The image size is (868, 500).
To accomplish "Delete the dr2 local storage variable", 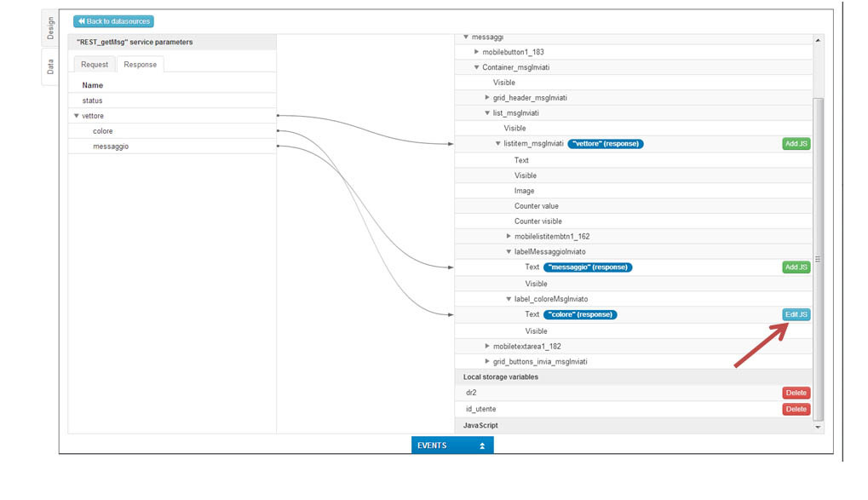I will pyautogui.click(x=796, y=393).
